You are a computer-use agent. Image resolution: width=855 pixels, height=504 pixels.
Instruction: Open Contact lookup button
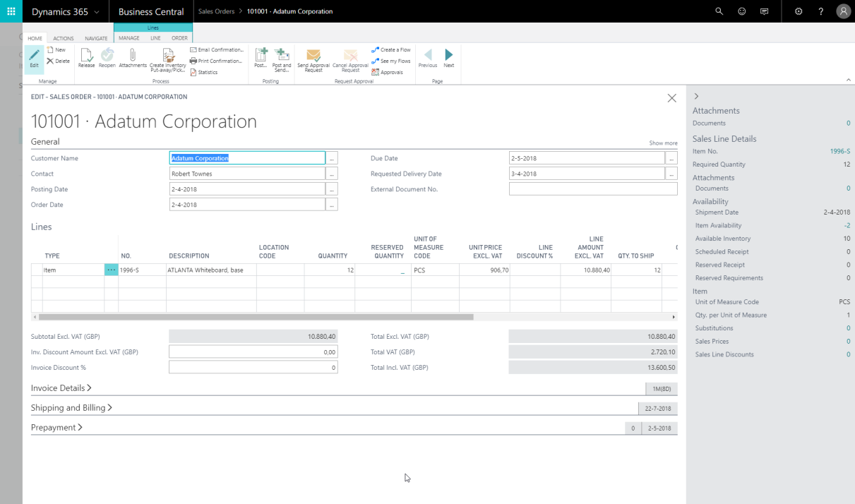[x=332, y=174]
